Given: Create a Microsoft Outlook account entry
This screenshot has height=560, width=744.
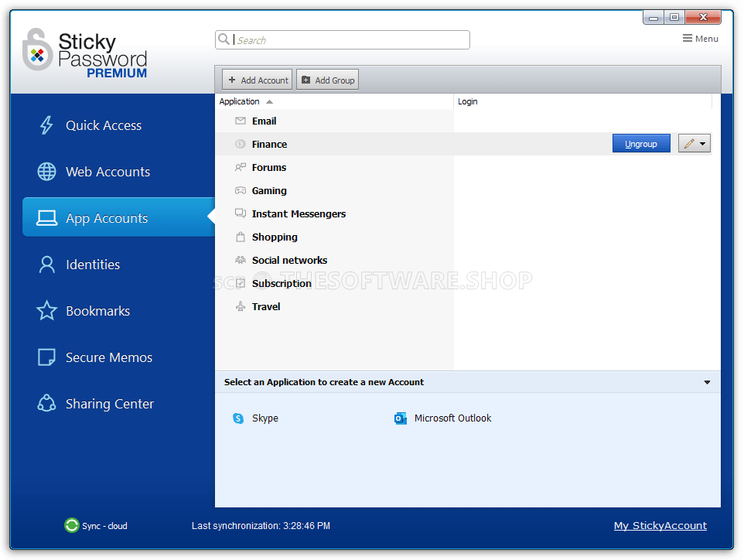Looking at the screenshot, I should pos(452,418).
